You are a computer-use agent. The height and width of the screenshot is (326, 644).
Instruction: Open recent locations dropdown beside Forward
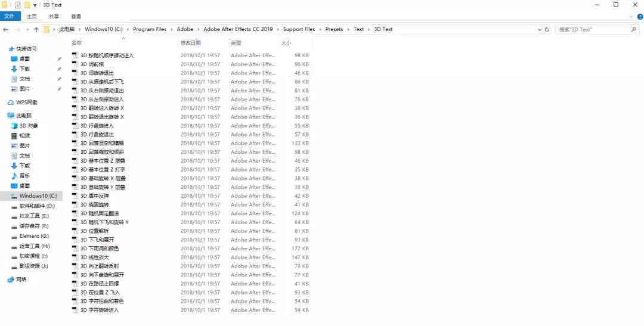point(27,30)
